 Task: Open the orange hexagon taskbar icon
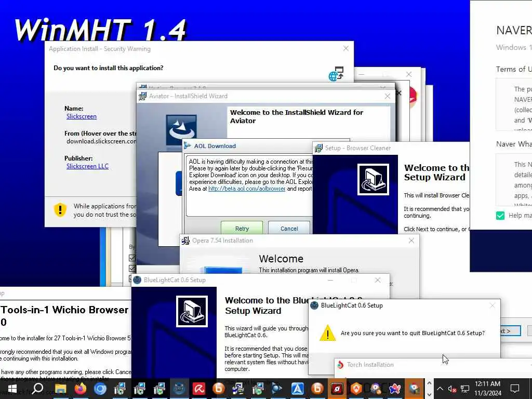click(x=356, y=389)
